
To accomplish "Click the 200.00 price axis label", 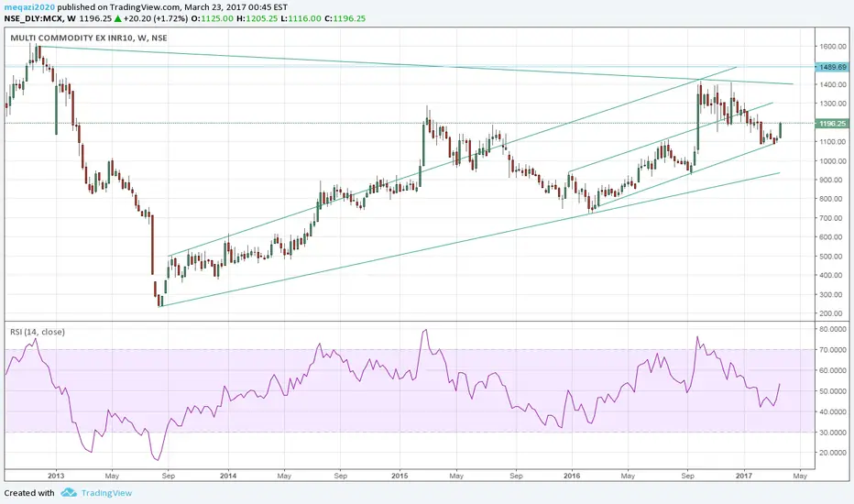I will tap(833, 313).
